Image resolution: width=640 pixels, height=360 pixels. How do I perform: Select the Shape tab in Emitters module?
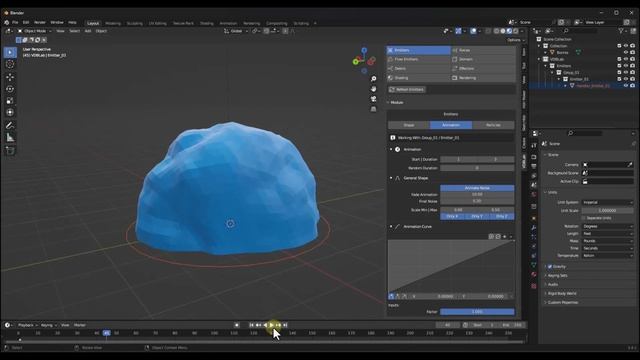409,125
